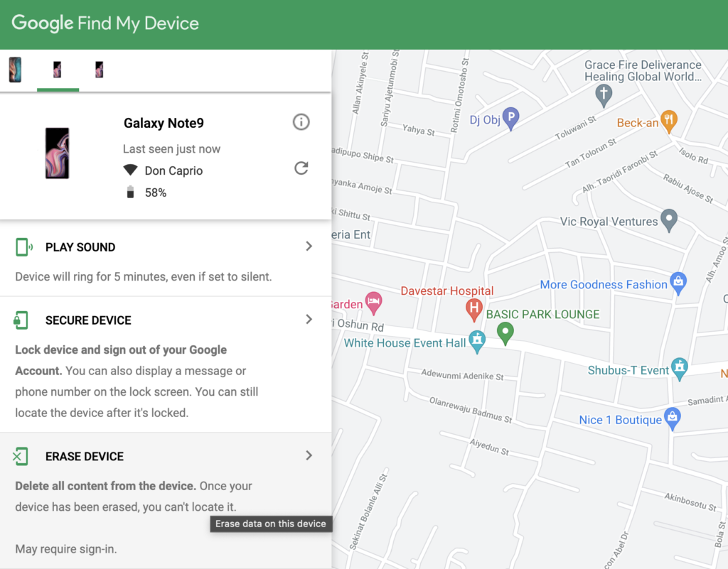Refresh device location with the reload icon

[x=301, y=168]
